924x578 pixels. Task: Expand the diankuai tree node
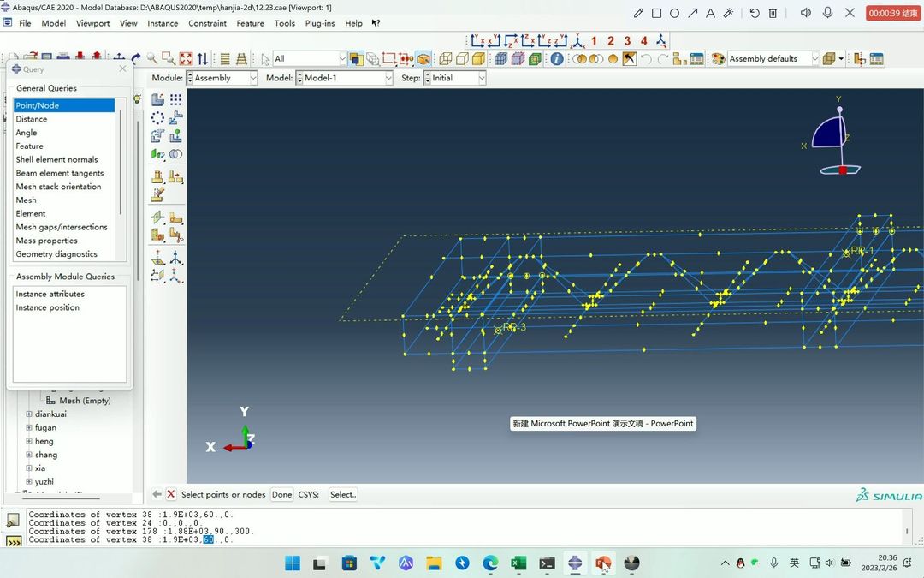click(x=29, y=414)
